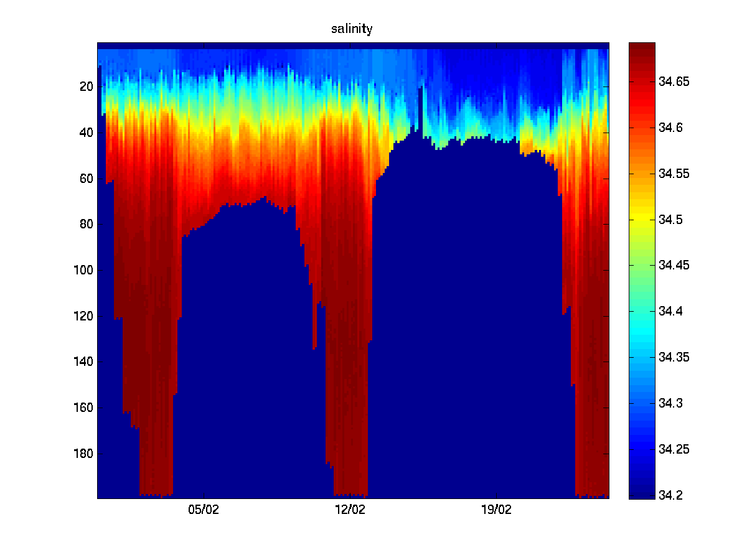This screenshot has height=560, width=747.
Task: Click the y-axis label 160
Action: tap(82, 408)
